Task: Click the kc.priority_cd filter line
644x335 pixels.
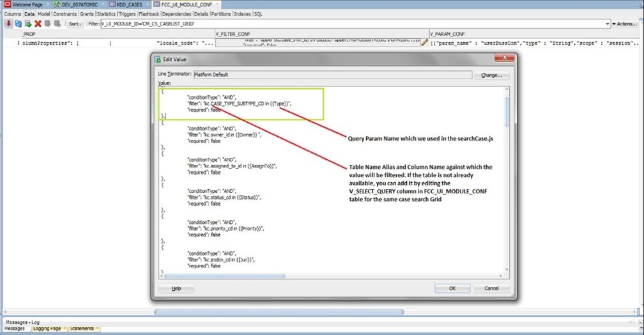Action: [226, 228]
